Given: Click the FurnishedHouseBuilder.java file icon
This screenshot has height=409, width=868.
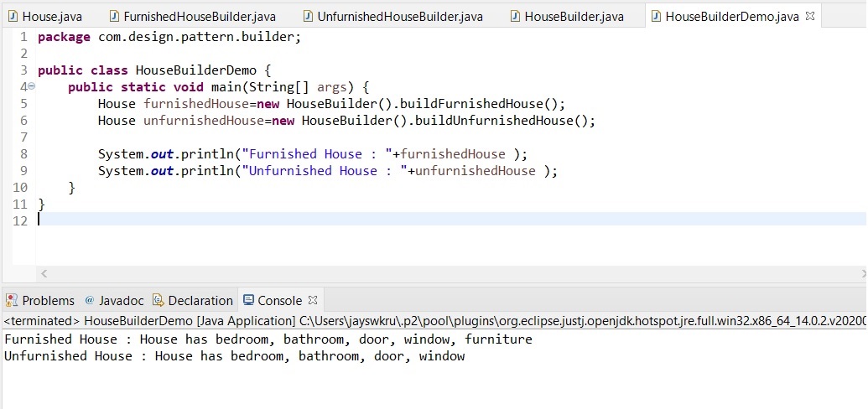Looking at the screenshot, I should tap(115, 16).
